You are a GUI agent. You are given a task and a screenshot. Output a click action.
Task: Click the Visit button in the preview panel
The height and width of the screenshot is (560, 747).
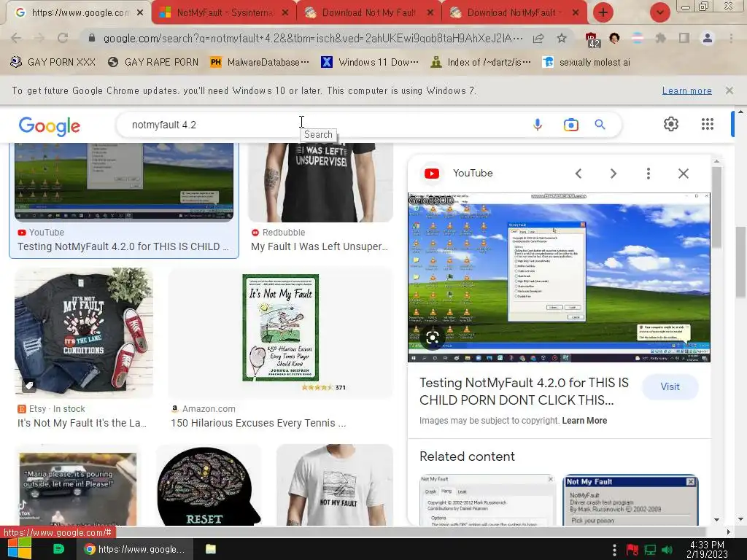click(x=670, y=386)
